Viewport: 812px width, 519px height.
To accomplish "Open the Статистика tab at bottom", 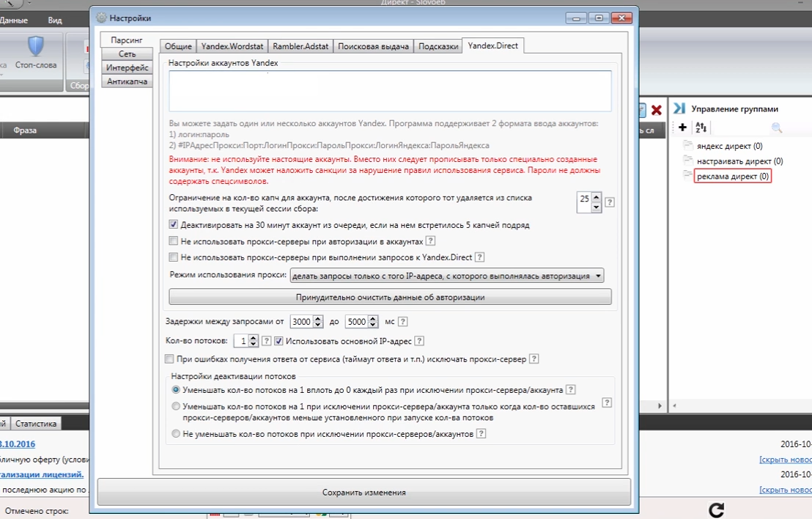I will tap(36, 424).
